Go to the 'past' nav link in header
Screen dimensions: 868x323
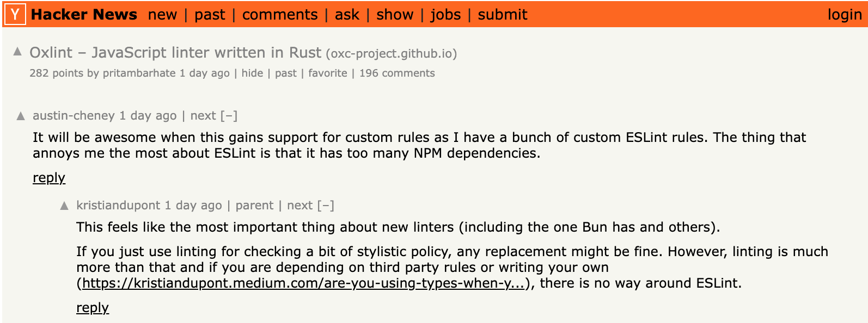210,15
